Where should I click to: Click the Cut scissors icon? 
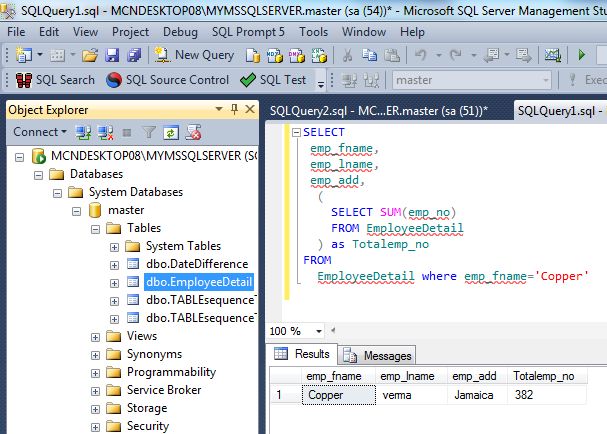(x=347, y=55)
